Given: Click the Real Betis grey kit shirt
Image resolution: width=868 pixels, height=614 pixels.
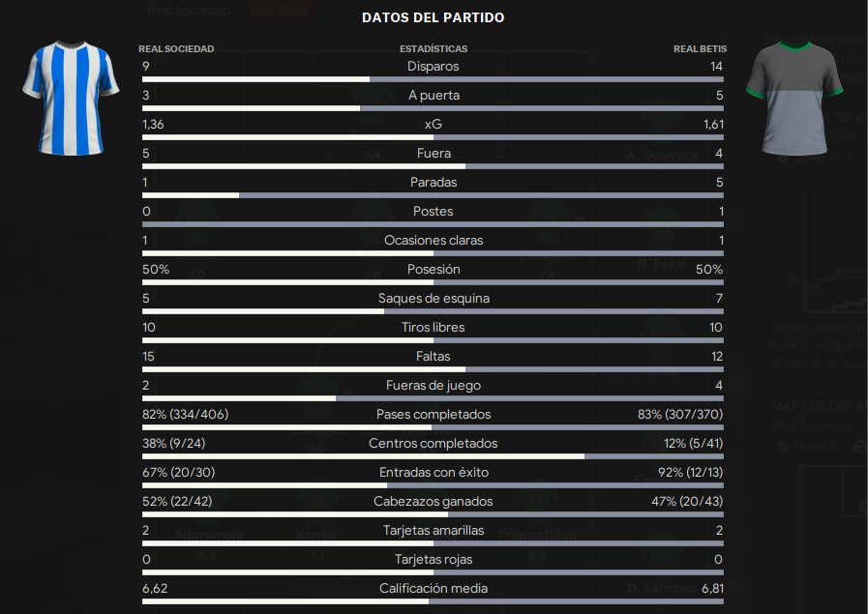Looking at the screenshot, I should (794, 98).
